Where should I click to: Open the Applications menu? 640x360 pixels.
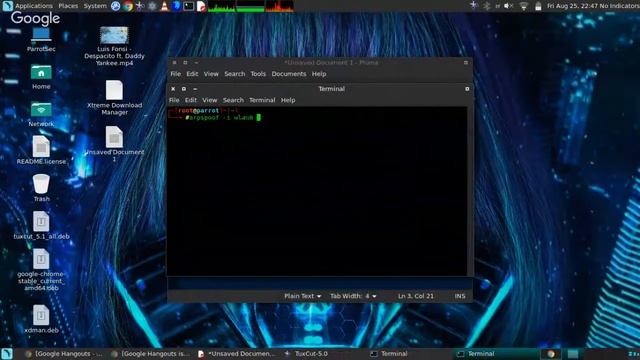point(34,6)
